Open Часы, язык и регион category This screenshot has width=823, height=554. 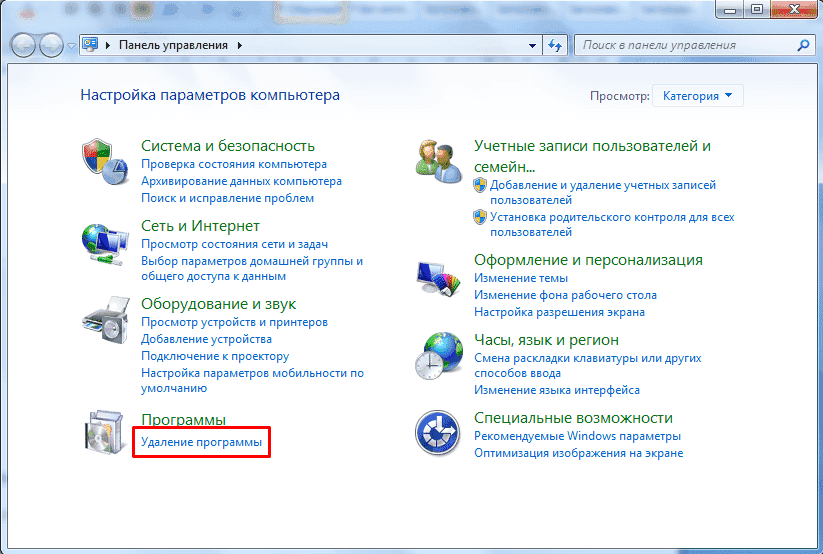[546, 340]
